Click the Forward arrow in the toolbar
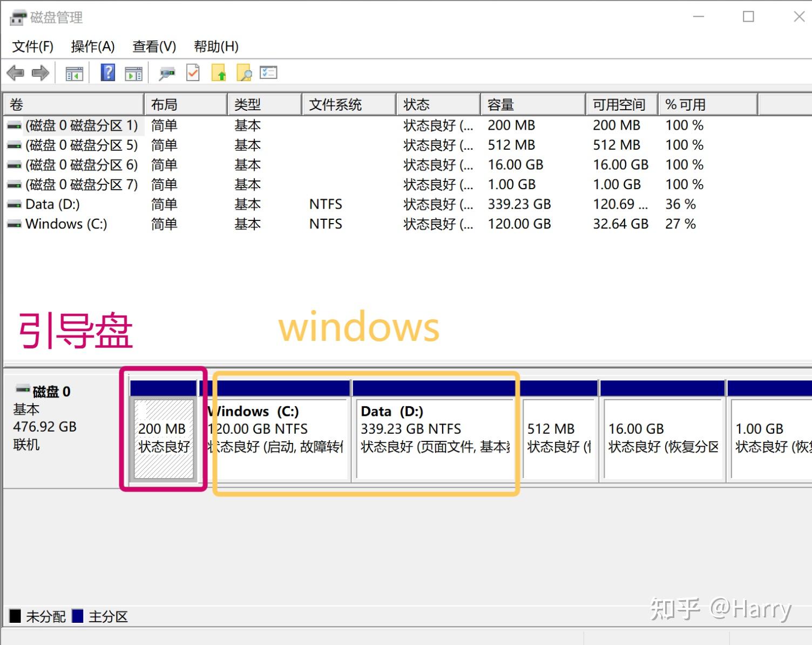 pos(40,73)
